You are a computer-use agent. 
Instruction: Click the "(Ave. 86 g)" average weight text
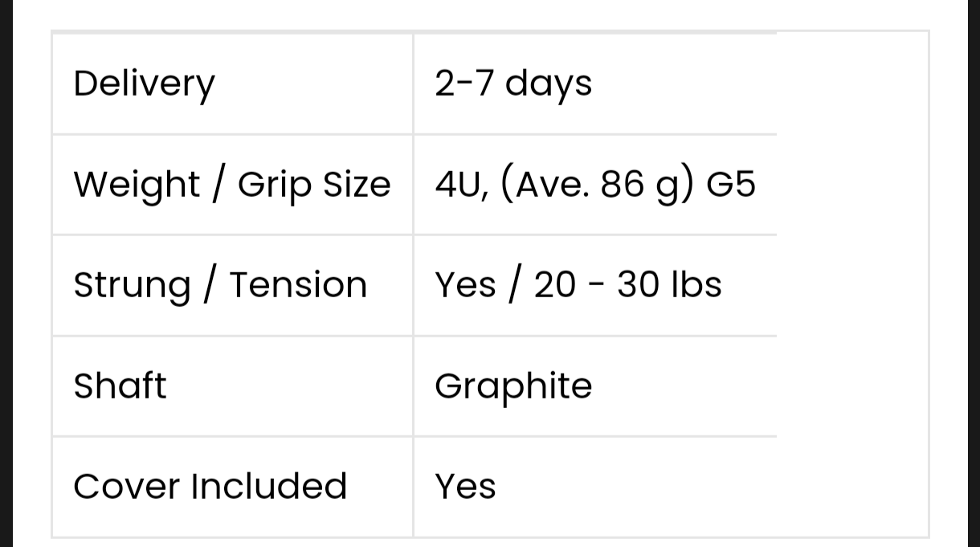[596, 185]
